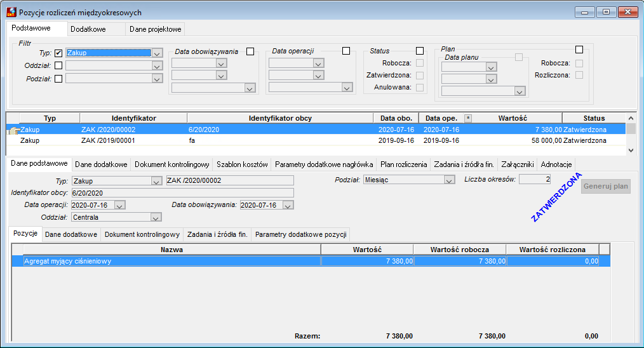
Task: Open the Podział filter dropdown
Action: pos(157,79)
